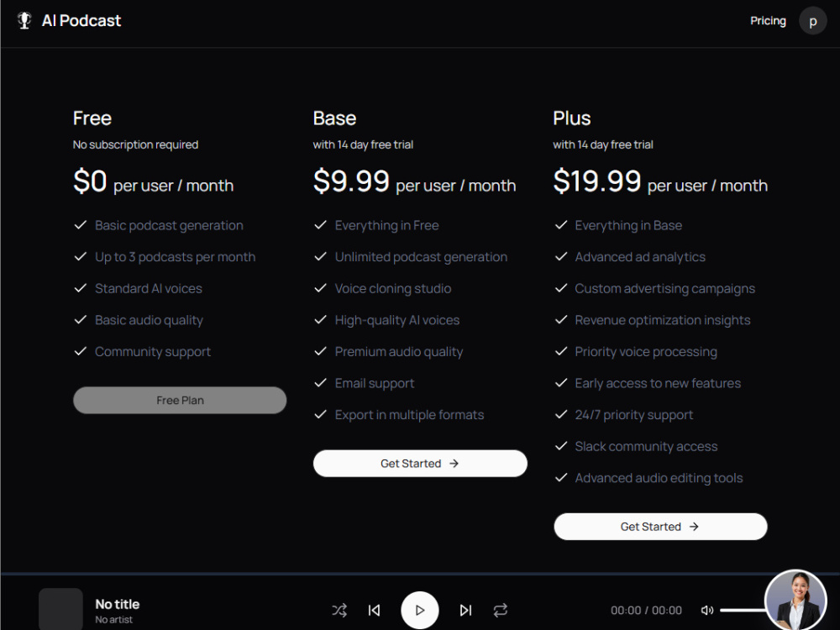This screenshot has width=840, height=630.
Task: Click the 'Plus' plan heading
Action: 571,118
